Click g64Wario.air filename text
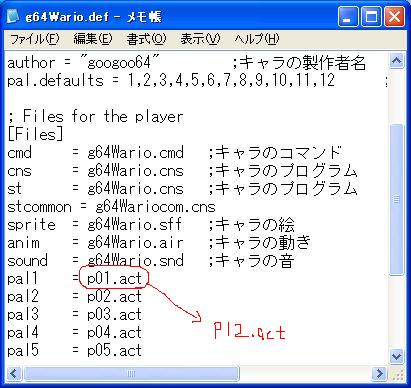 click(x=135, y=243)
